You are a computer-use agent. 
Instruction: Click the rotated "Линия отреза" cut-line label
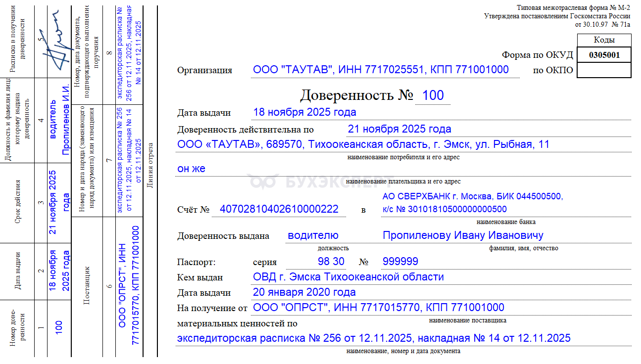pos(150,165)
